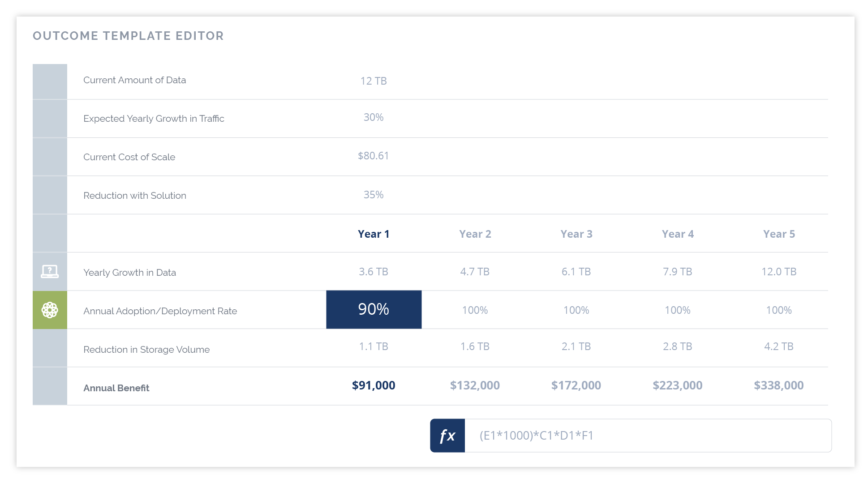
Task: Click the laptop question-mark icon
Action: [50, 271]
